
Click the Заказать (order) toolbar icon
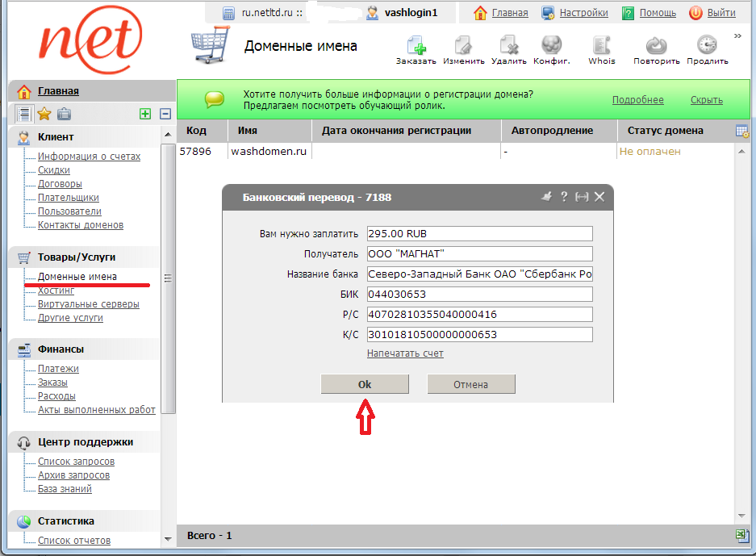[x=416, y=45]
